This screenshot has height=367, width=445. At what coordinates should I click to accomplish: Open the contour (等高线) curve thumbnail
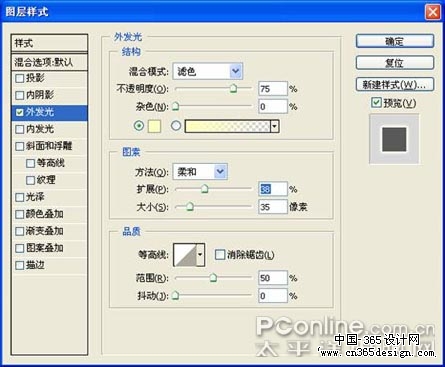[185, 255]
